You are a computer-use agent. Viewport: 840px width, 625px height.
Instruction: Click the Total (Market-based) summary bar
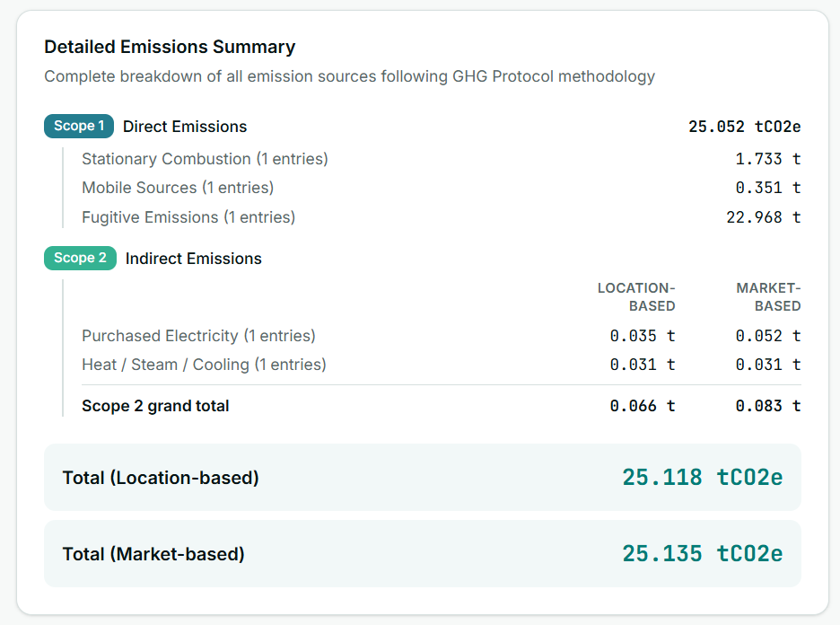tap(422, 553)
